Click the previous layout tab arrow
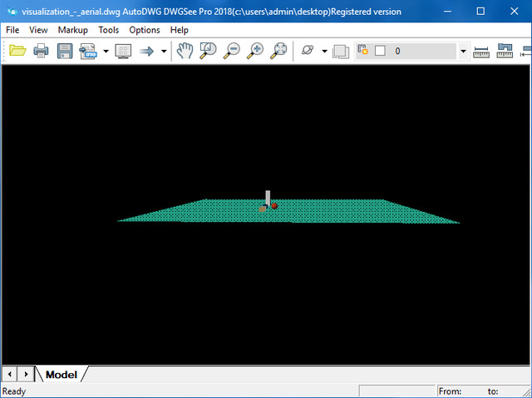Image resolution: width=532 pixels, height=398 pixels. coord(10,375)
